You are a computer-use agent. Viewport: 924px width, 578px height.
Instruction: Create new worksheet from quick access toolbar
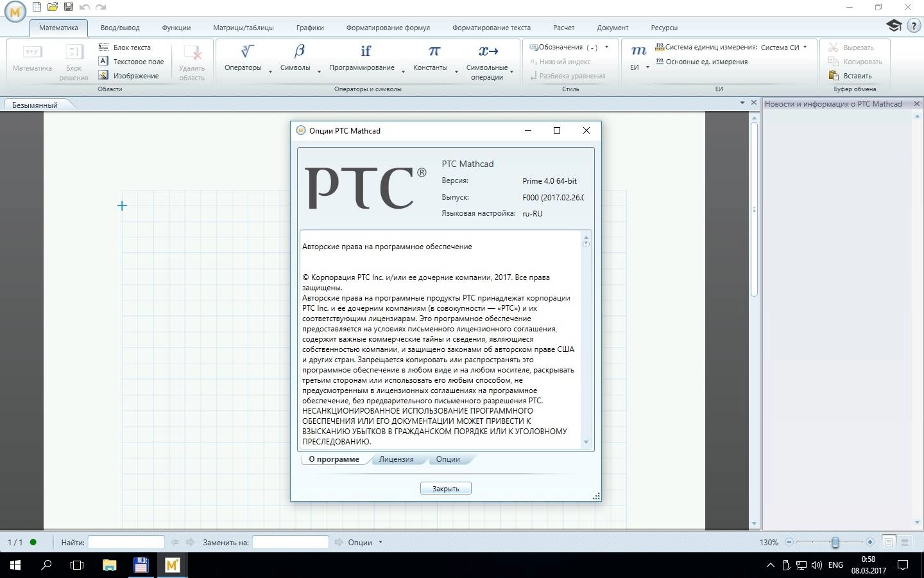click(37, 7)
